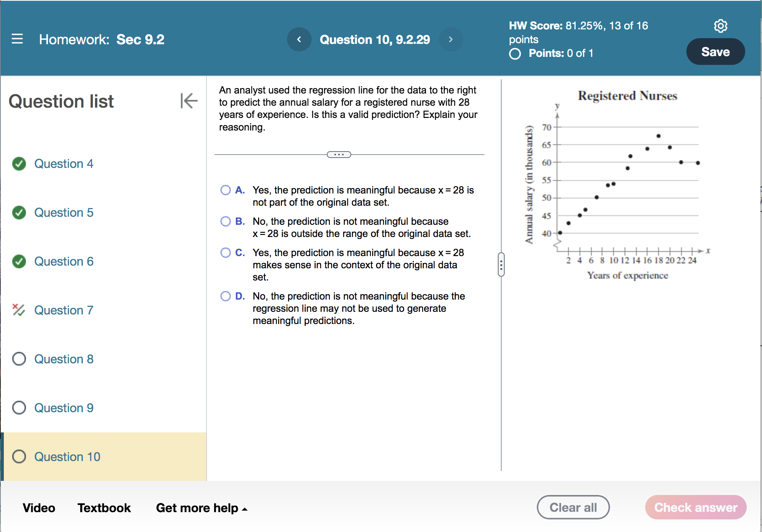The height and width of the screenshot is (532, 762).
Task: Select answer option A
Action: point(226,190)
